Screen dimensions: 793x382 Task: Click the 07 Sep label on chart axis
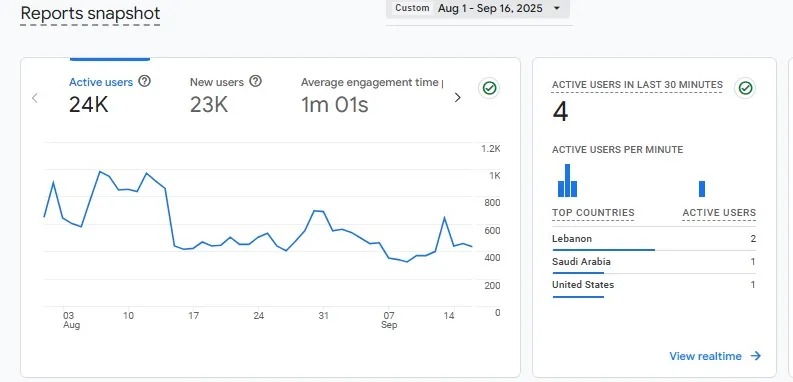(x=389, y=320)
